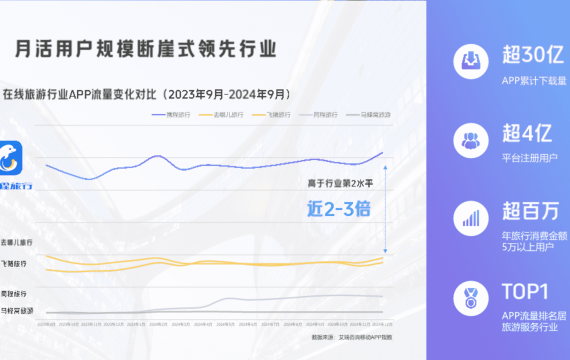Click the 高于行业第2水平 annotation label
The image size is (570, 360).
coord(340,183)
